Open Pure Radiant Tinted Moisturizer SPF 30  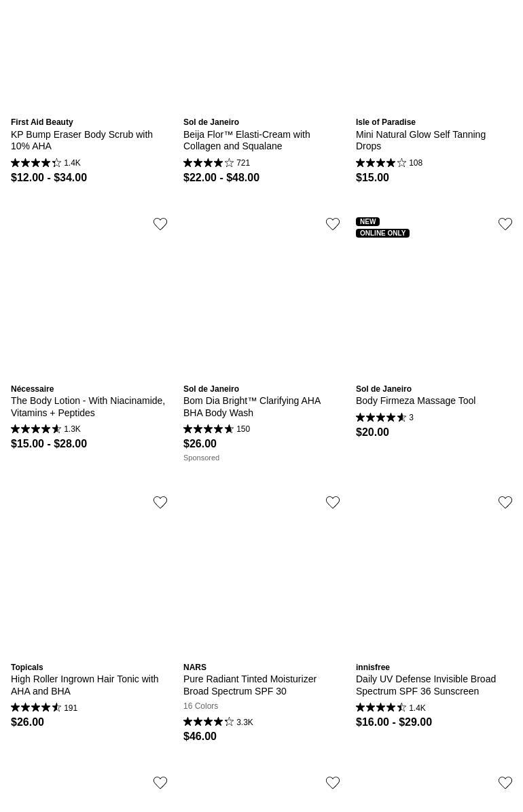(x=249, y=685)
